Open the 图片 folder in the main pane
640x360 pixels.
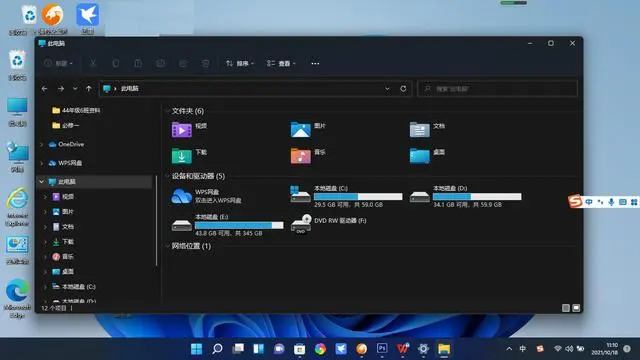(x=300, y=130)
